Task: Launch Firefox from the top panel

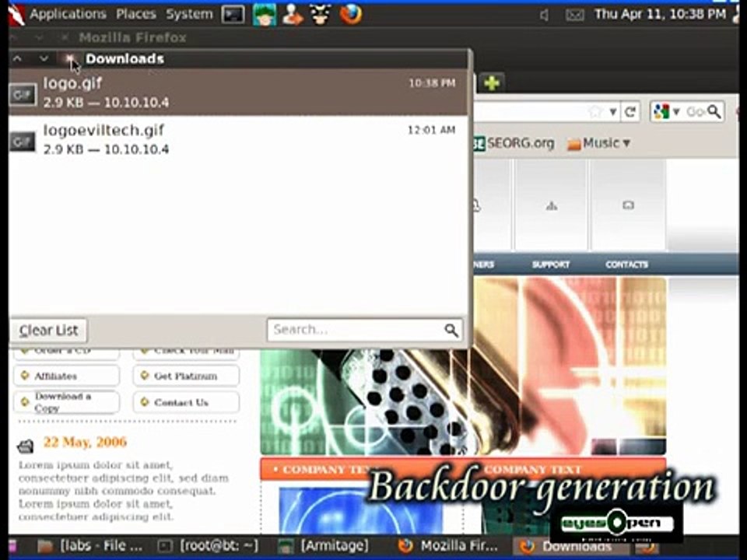Action: (x=351, y=14)
